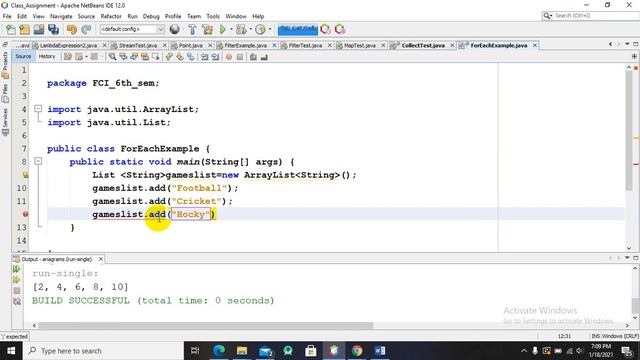Open the Services side panel
Image resolution: width=640 pixels, height=360 pixels.
pyautogui.click(x=5, y=121)
